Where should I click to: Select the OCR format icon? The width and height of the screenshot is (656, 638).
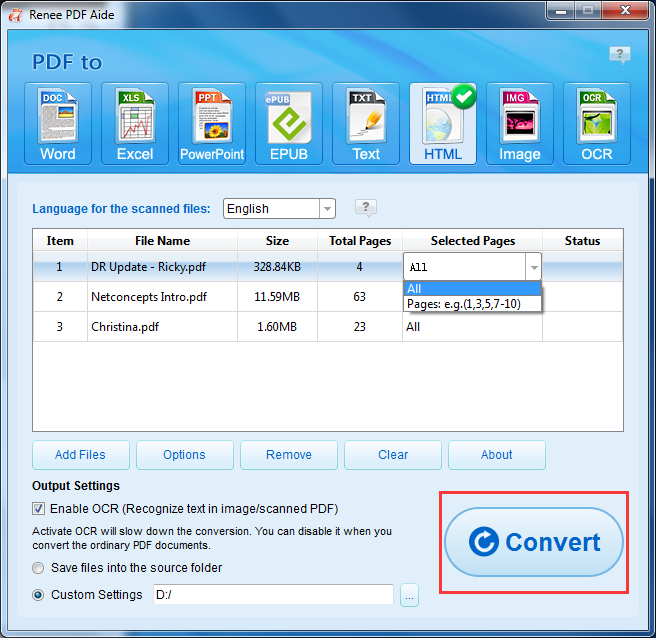pyautogui.click(x=597, y=124)
